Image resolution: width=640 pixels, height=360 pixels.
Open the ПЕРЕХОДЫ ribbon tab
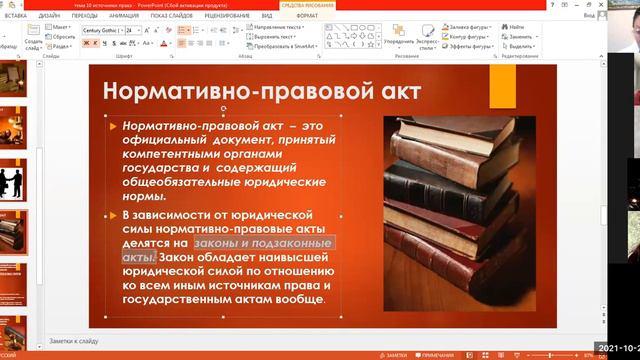click(x=84, y=16)
